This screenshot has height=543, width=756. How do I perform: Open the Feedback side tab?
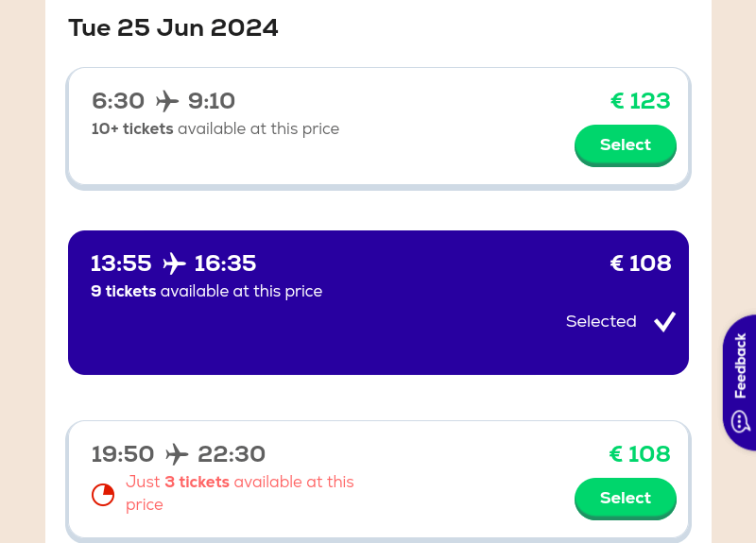tap(740, 382)
